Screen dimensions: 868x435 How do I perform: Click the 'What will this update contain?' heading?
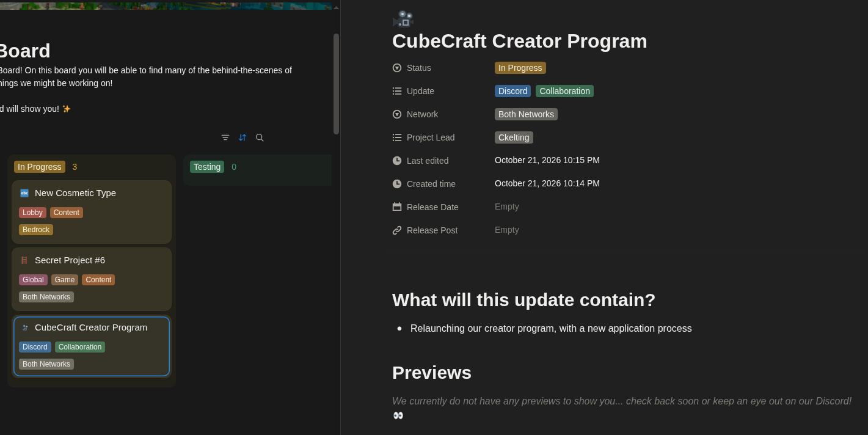tap(523, 300)
